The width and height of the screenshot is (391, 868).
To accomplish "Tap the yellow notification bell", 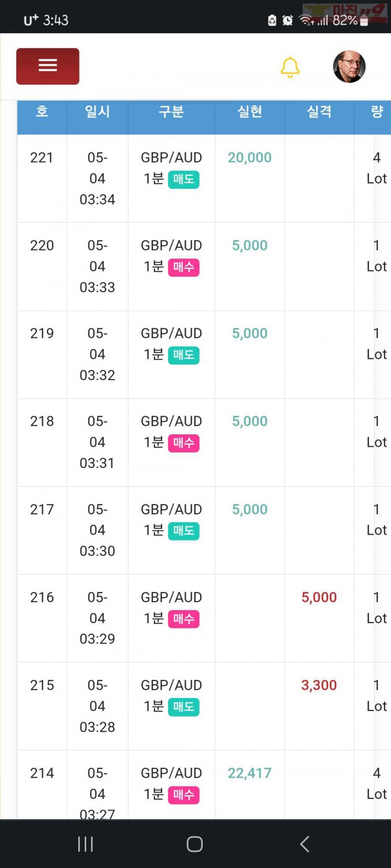I will pos(290,67).
